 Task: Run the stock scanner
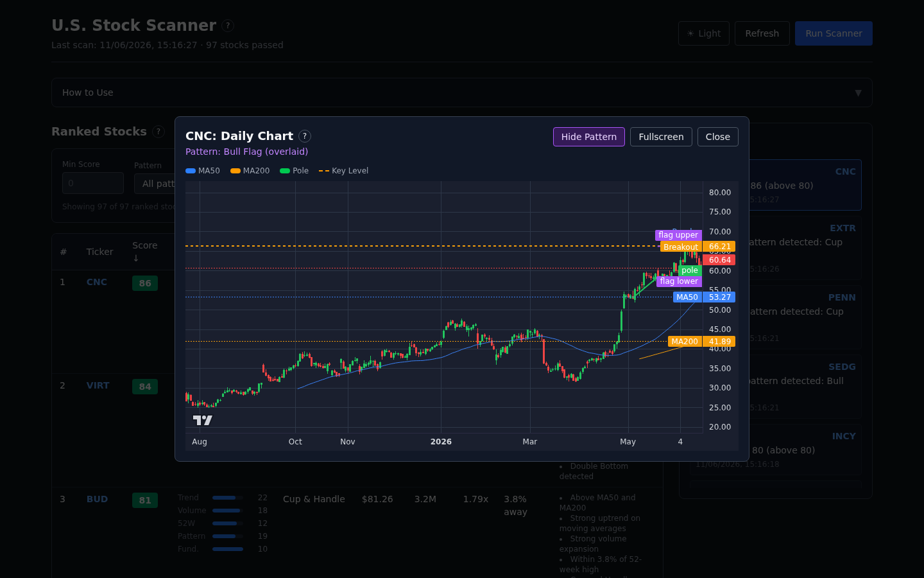pos(834,33)
